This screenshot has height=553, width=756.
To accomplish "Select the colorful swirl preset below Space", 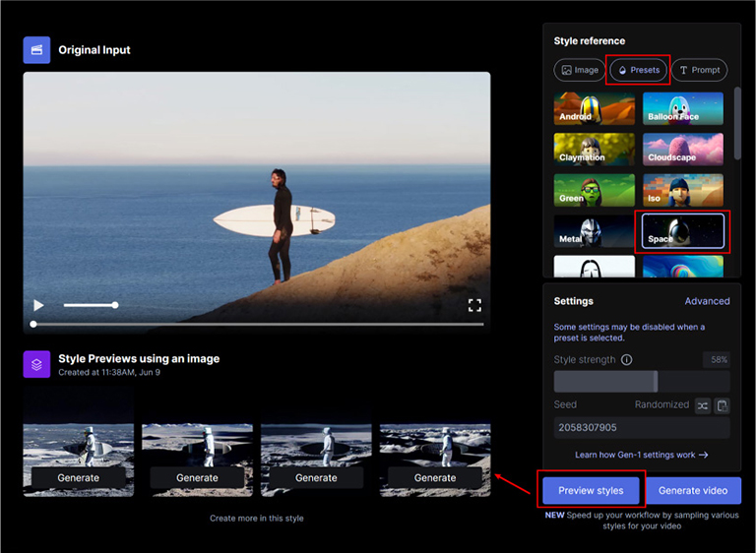I will [683, 267].
